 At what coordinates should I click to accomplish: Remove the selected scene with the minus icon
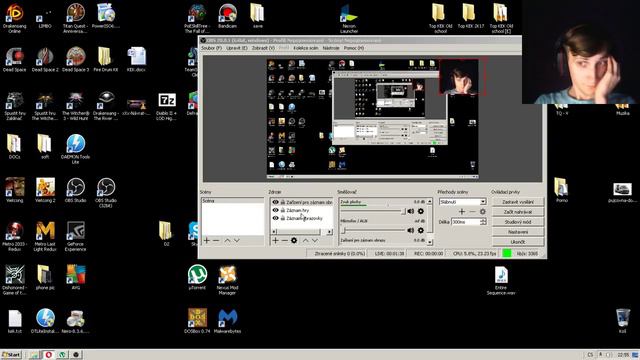(x=216, y=241)
